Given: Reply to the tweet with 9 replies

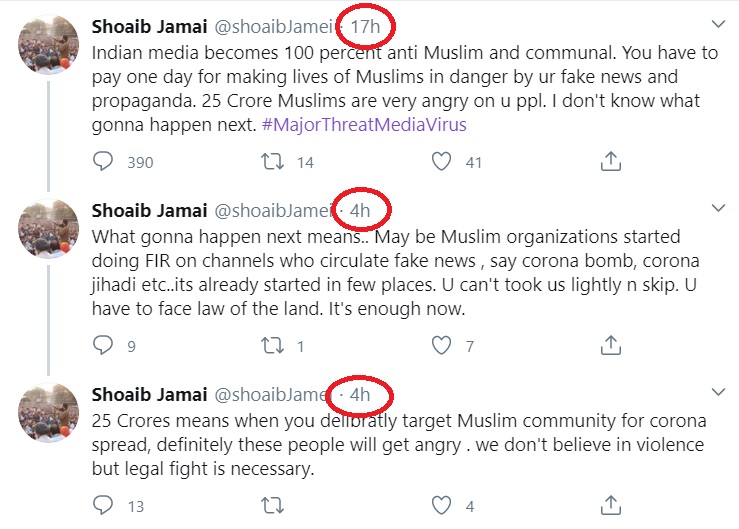Looking at the screenshot, I should pyautogui.click(x=104, y=346).
